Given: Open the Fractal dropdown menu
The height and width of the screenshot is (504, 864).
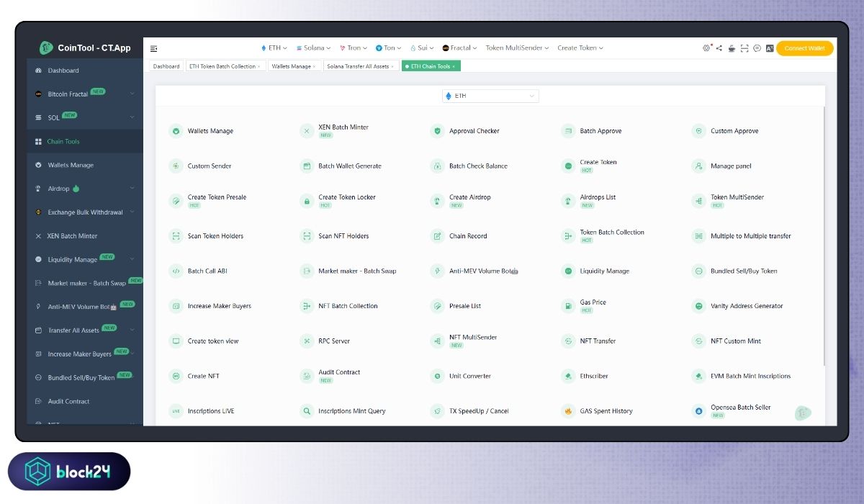Looking at the screenshot, I should [x=460, y=48].
